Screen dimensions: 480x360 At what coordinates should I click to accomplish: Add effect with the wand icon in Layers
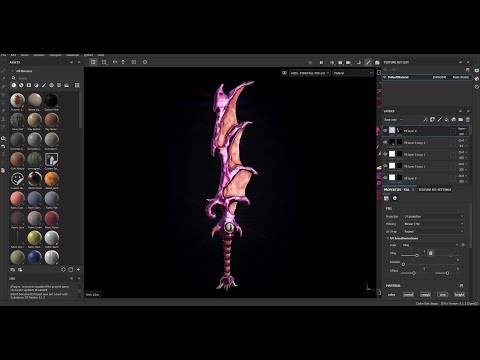[425, 120]
